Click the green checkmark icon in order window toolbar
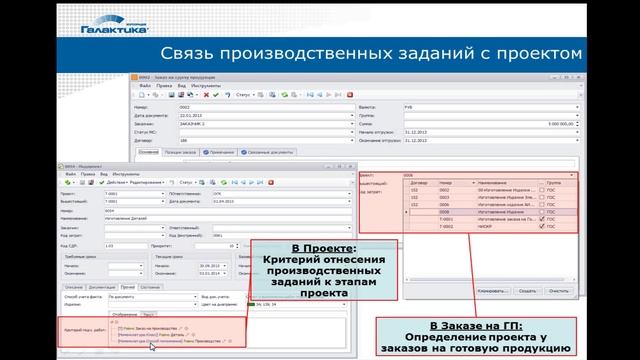The image size is (640, 360). coord(216,95)
